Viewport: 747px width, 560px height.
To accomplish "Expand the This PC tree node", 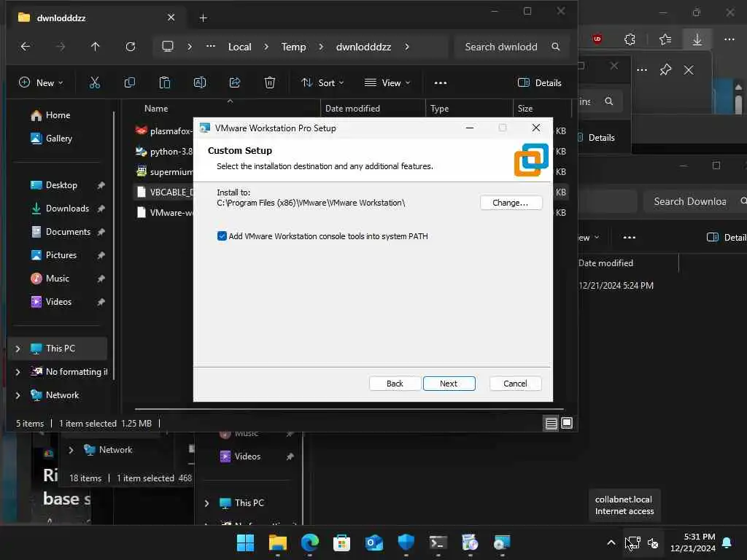I will 18,349.
